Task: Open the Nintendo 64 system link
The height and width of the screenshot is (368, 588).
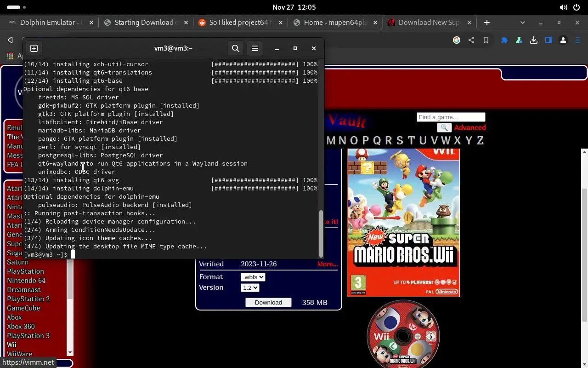Action: pos(26,281)
